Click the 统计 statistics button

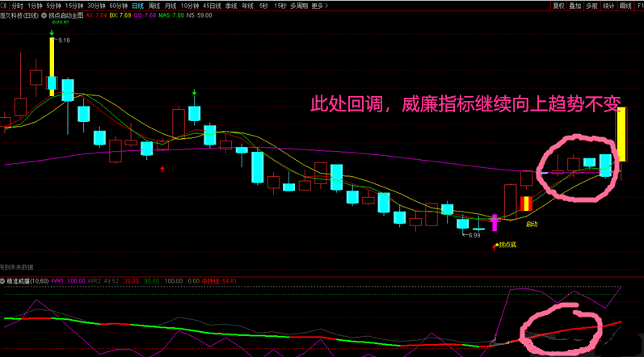(608, 6)
